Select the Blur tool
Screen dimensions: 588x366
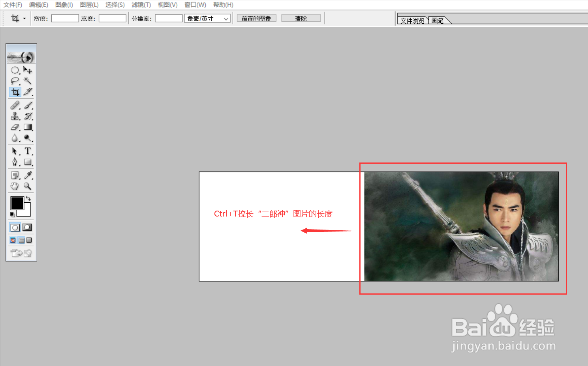(x=15, y=138)
